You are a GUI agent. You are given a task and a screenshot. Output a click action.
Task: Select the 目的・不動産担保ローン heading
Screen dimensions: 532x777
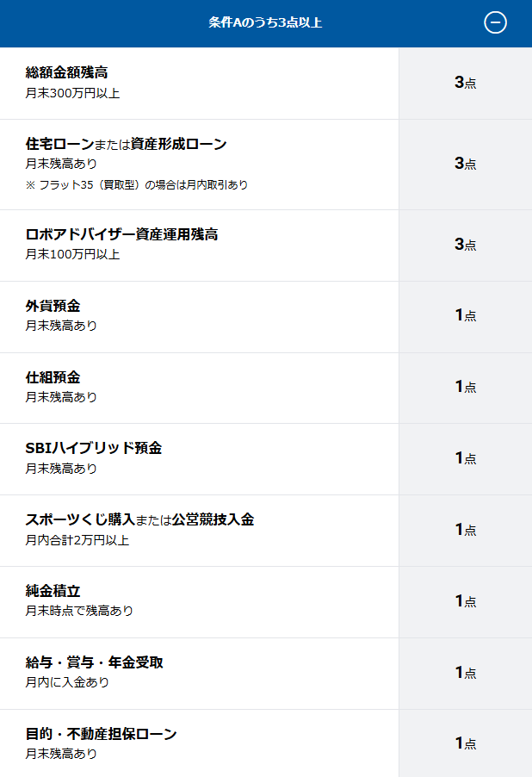tap(101, 735)
